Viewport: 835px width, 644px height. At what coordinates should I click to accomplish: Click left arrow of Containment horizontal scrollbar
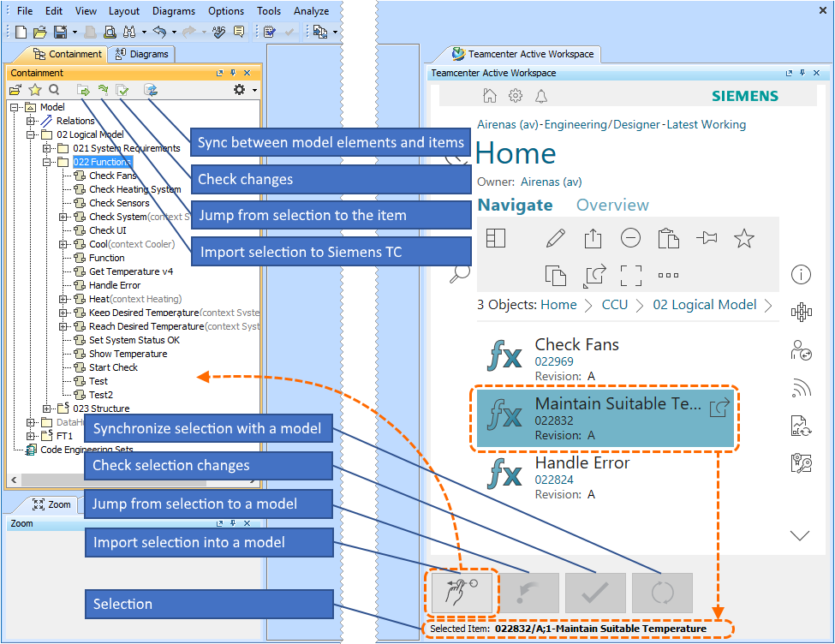coord(14,480)
